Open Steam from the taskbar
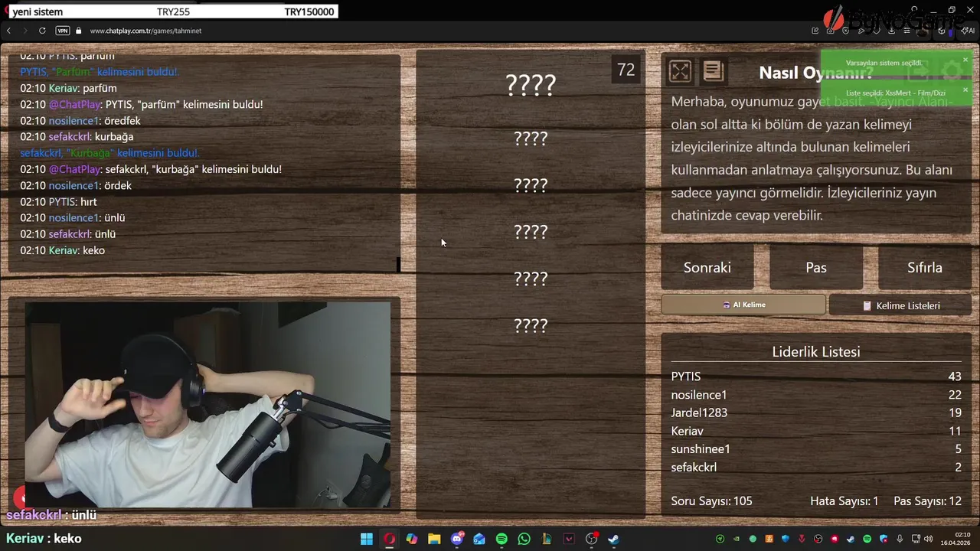This screenshot has width=980, height=551. point(613,539)
